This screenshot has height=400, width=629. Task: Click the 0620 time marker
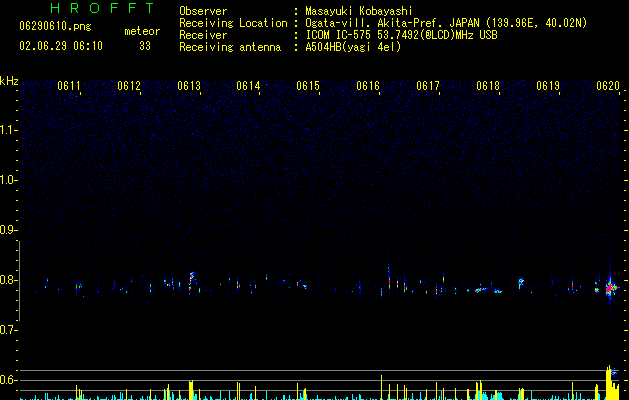(x=608, y=86)
